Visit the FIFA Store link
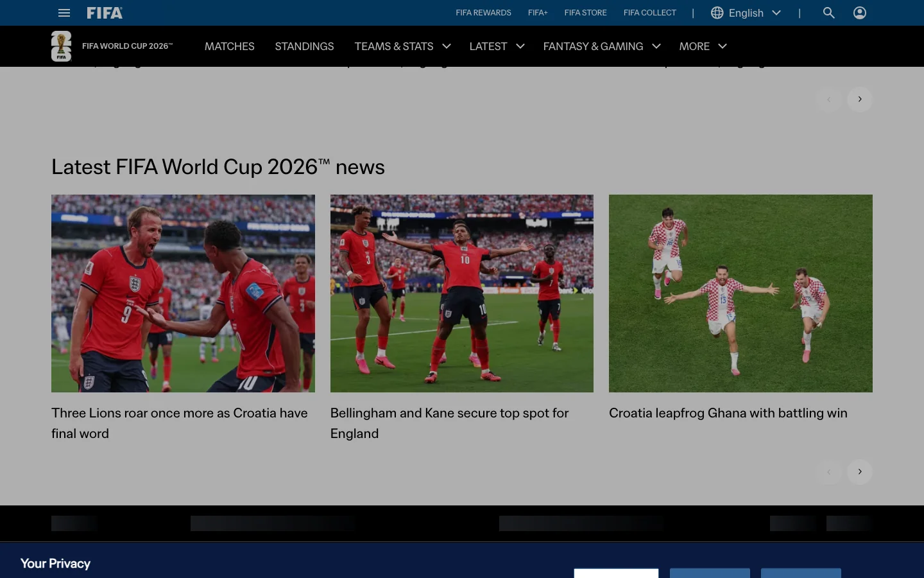The image size is (924, 578). (585, 13)
